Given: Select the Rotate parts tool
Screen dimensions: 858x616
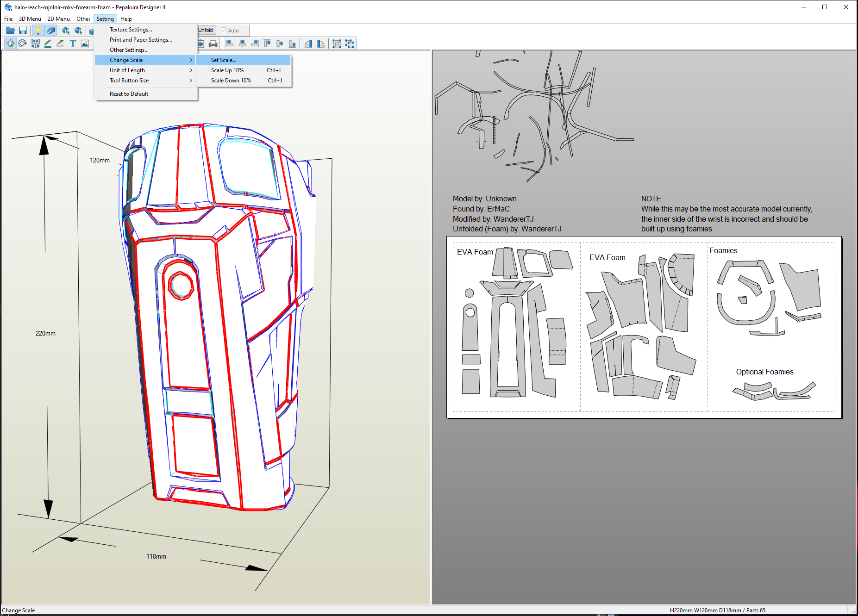Looking at the screenshot, I should pyautogui.click(x=23, y=44).
